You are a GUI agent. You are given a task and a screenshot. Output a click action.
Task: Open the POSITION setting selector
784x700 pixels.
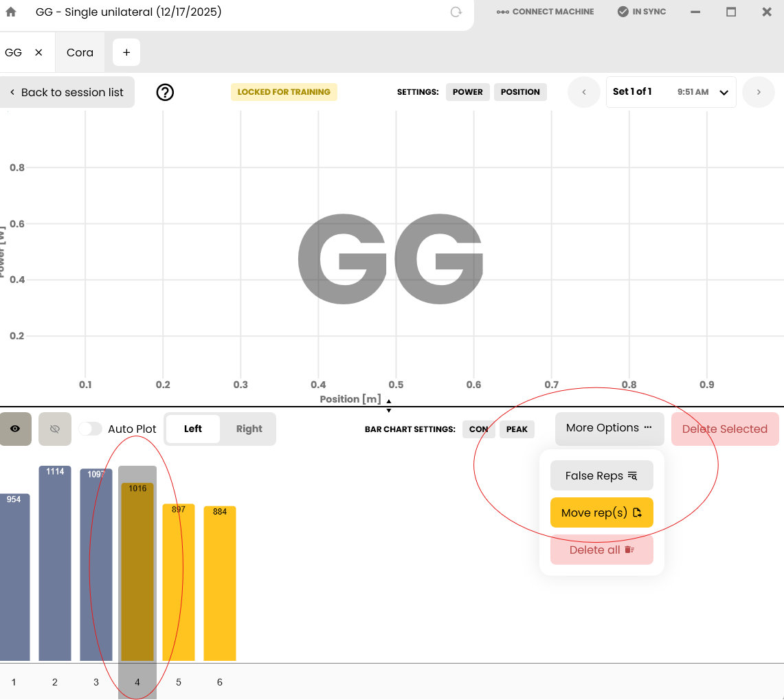[520, 92]
